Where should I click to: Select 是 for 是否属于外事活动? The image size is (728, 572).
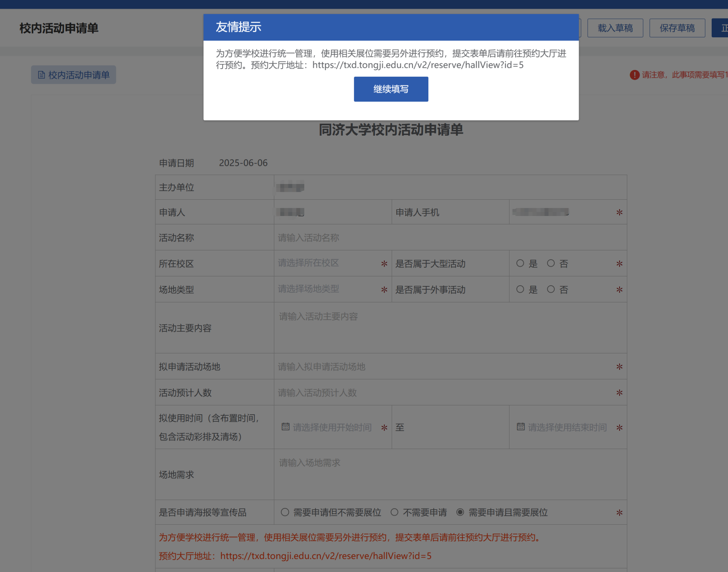click(520, 289)
